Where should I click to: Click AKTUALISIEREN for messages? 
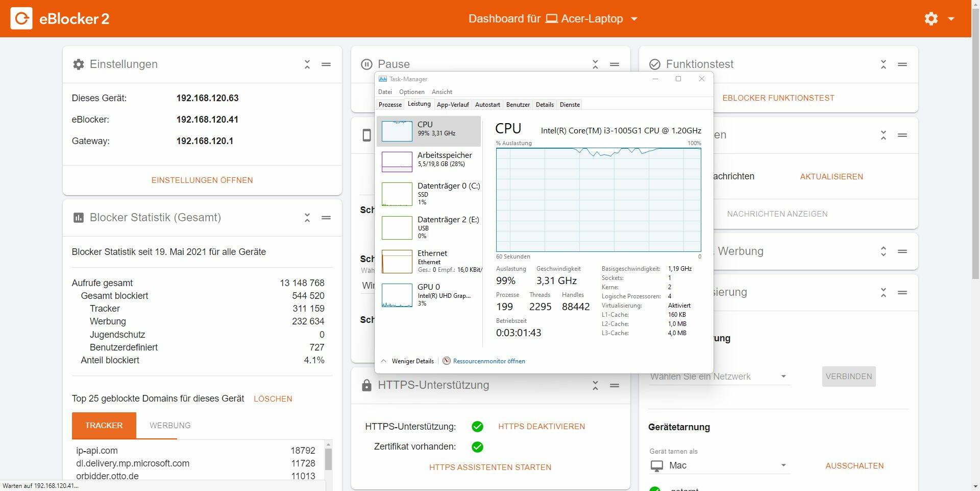click(x=831, y=177)
